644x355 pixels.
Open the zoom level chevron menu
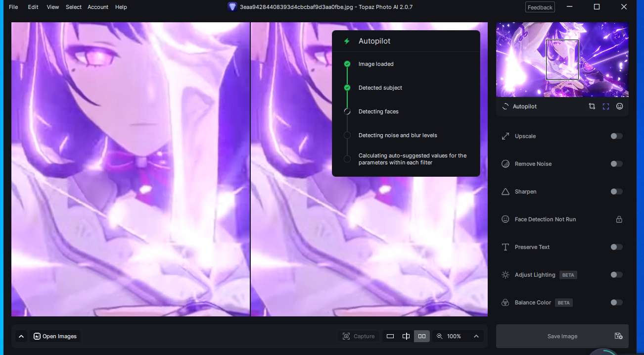click(x=476, y=336)
